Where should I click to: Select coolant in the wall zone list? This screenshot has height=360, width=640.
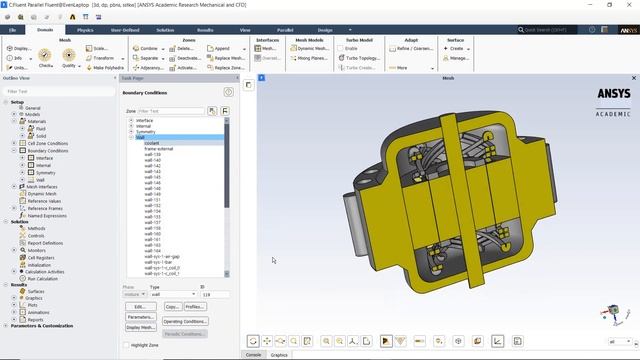tap(152, 143)
